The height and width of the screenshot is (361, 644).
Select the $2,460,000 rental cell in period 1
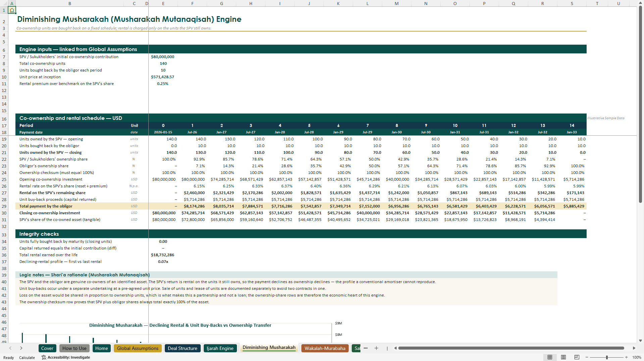(x=192, y=193)
